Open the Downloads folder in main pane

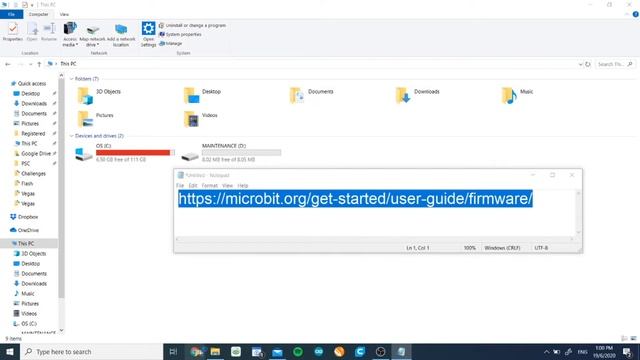click(x=403, y=96)
